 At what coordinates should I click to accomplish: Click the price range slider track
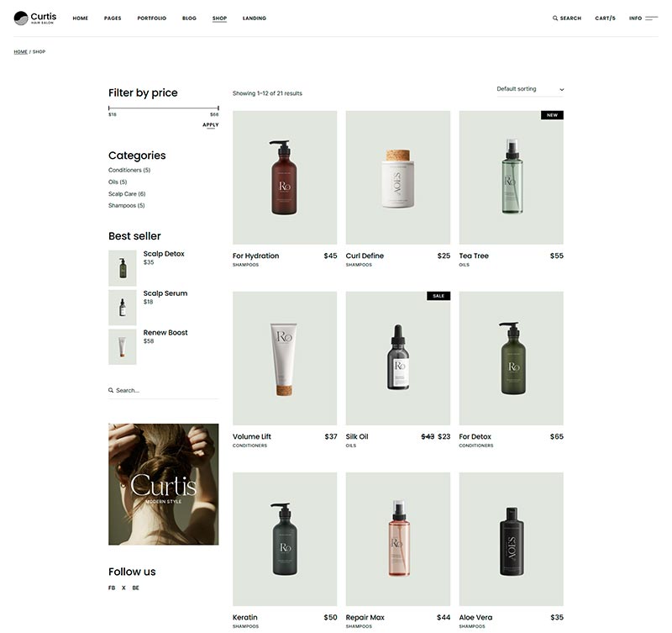(163, 108)
